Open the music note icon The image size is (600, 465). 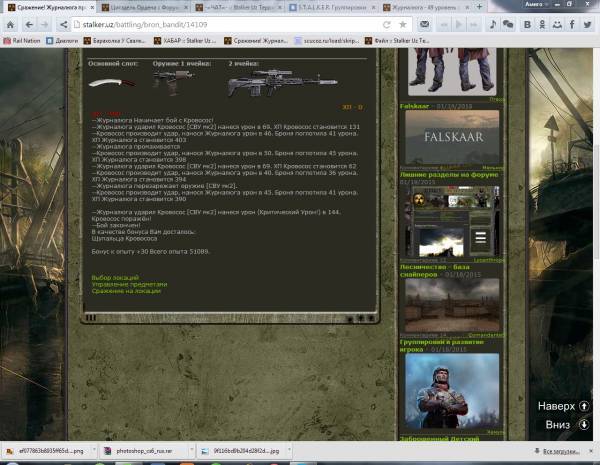[493, 25]
